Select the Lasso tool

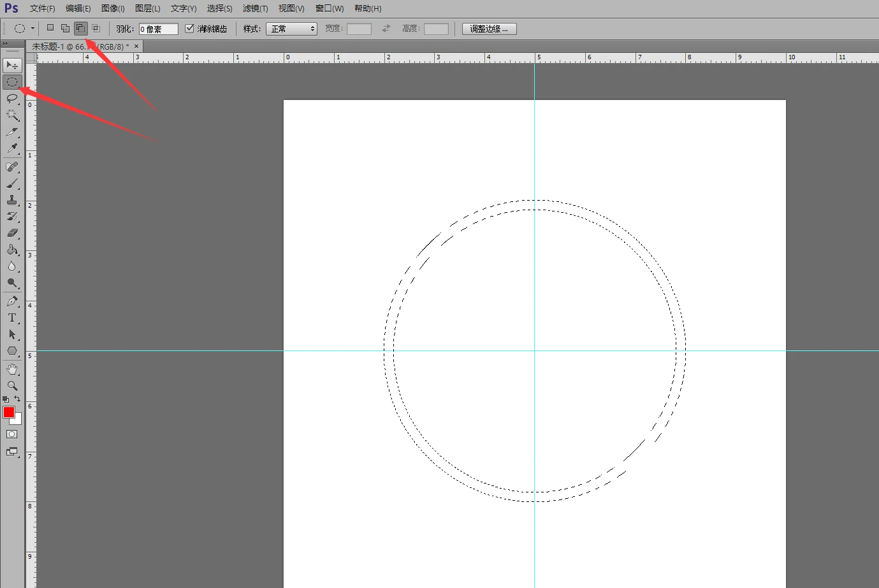(12, 98)
